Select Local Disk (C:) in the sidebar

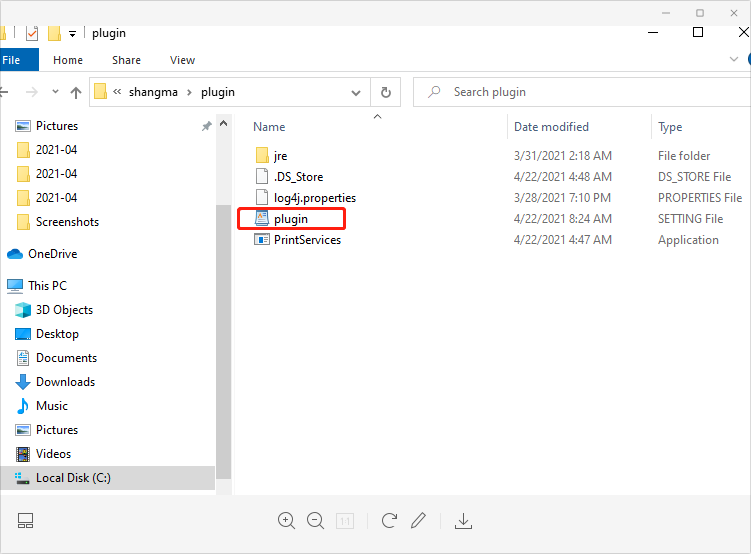click(x=107, y=478)
